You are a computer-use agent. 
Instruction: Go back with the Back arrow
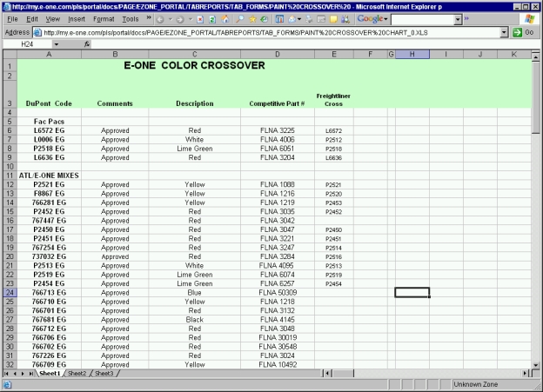(x=160, y=19)
